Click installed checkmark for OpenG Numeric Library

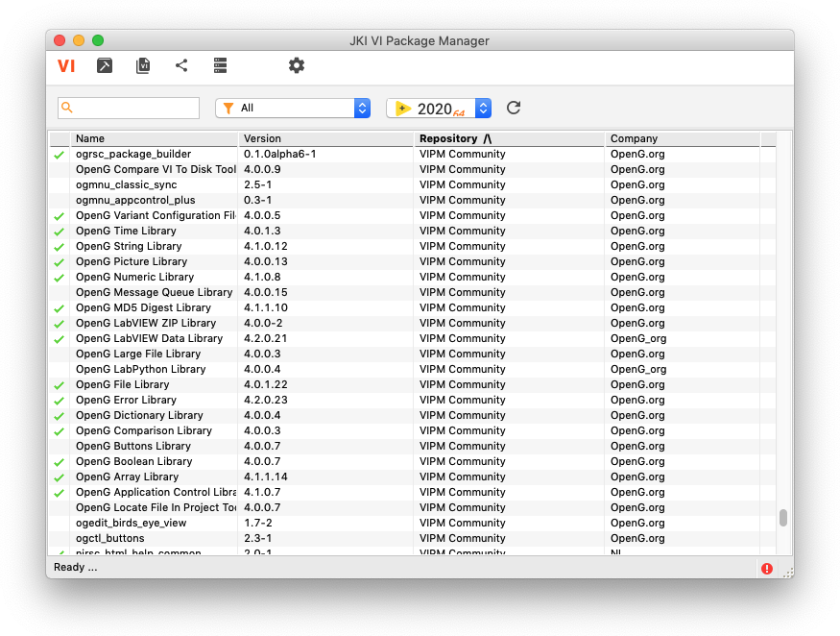59,278
